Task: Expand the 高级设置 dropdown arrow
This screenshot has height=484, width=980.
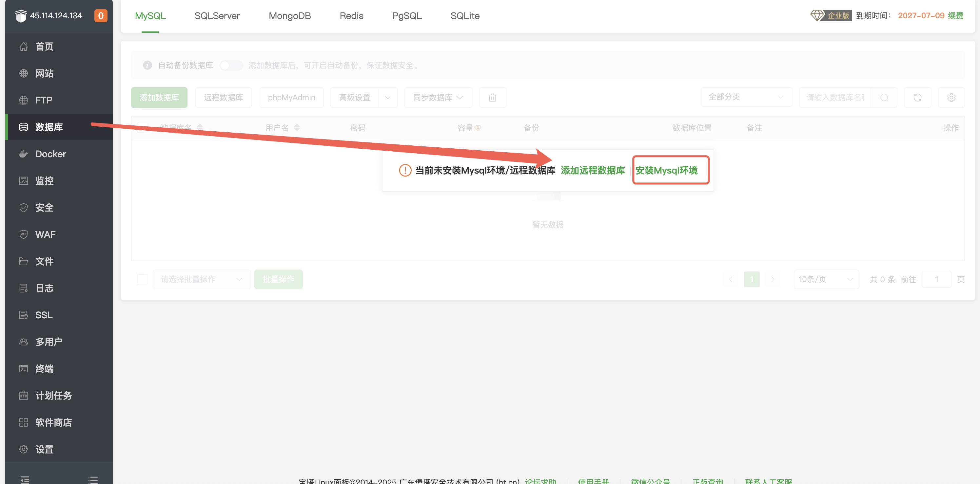Action: 388,97
